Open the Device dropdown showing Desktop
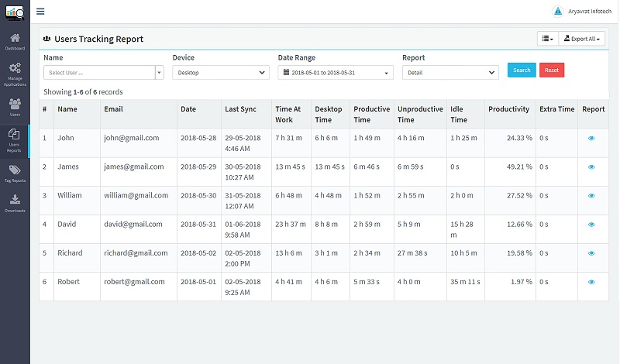 click(220, 72)
